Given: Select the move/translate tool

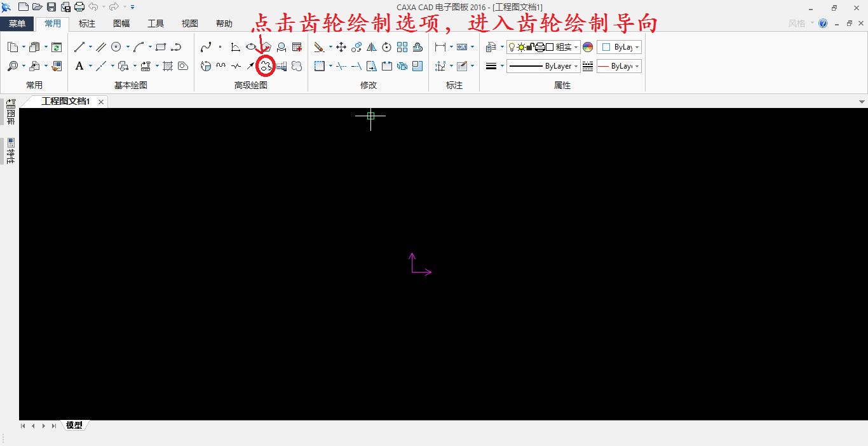Looking at the screenshot, I should tap(341, 47).
